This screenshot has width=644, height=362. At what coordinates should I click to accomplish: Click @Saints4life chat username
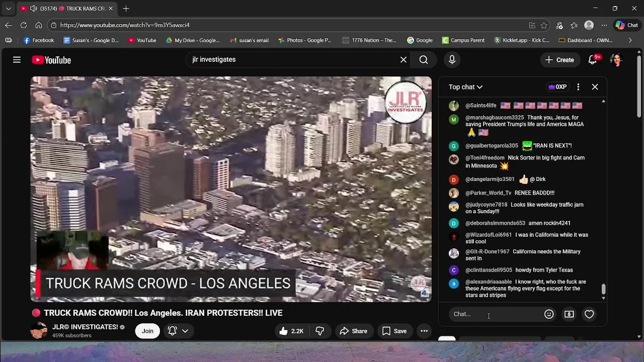481,106
